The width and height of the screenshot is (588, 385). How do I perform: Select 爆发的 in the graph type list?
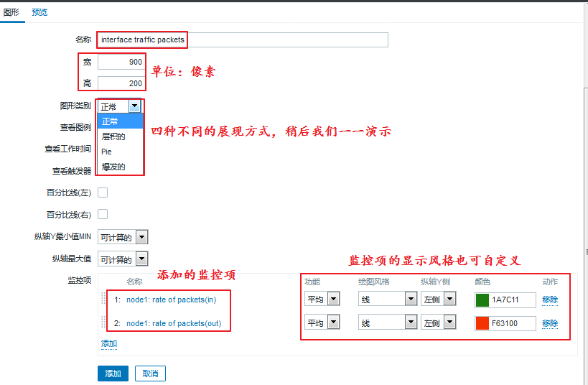pos(120,167)
